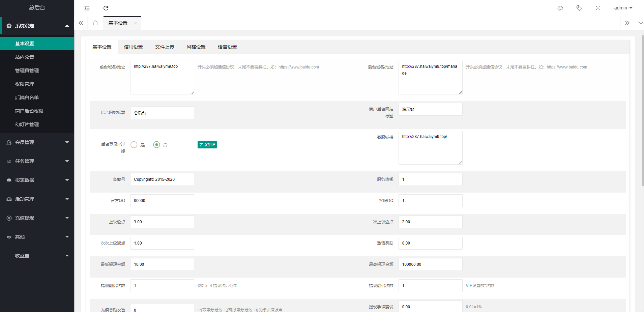Open 站内公告 in the sidebar
644x312 pixels.
pos(25,57)
